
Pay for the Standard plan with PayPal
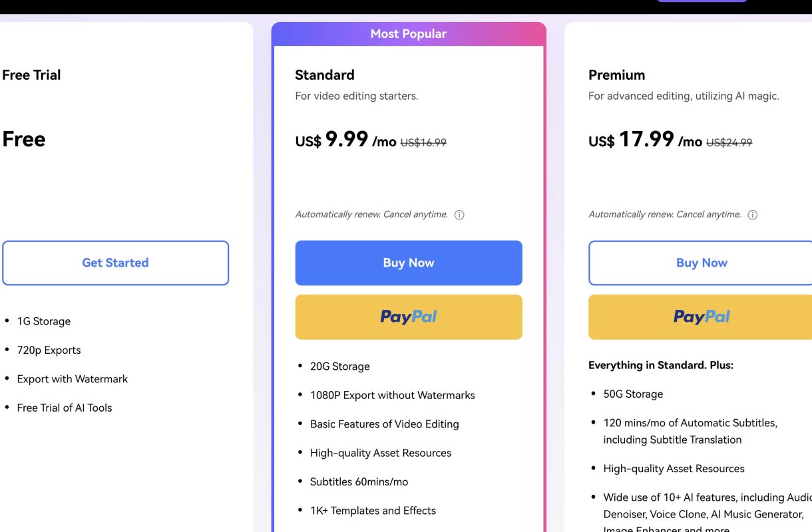(x=409, y=317)
